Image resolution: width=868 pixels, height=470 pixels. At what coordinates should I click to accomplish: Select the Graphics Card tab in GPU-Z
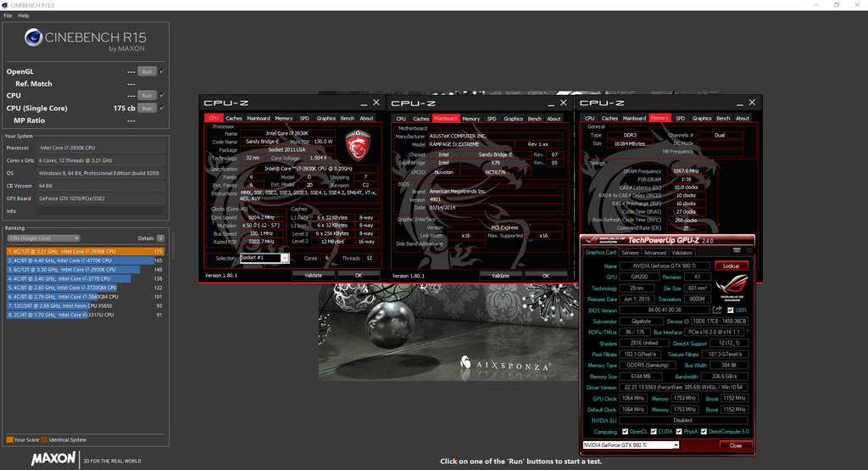click(602, 253)
